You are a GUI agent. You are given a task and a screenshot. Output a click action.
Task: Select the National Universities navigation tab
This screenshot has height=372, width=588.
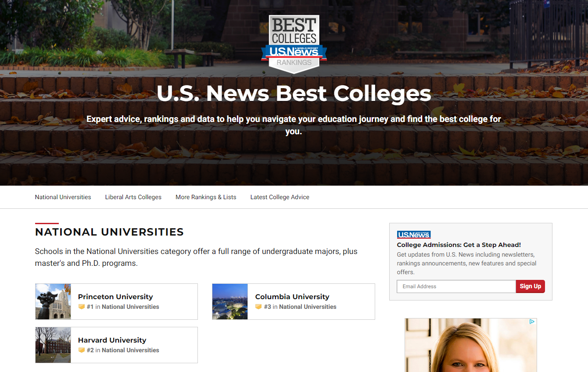(63, 197)
